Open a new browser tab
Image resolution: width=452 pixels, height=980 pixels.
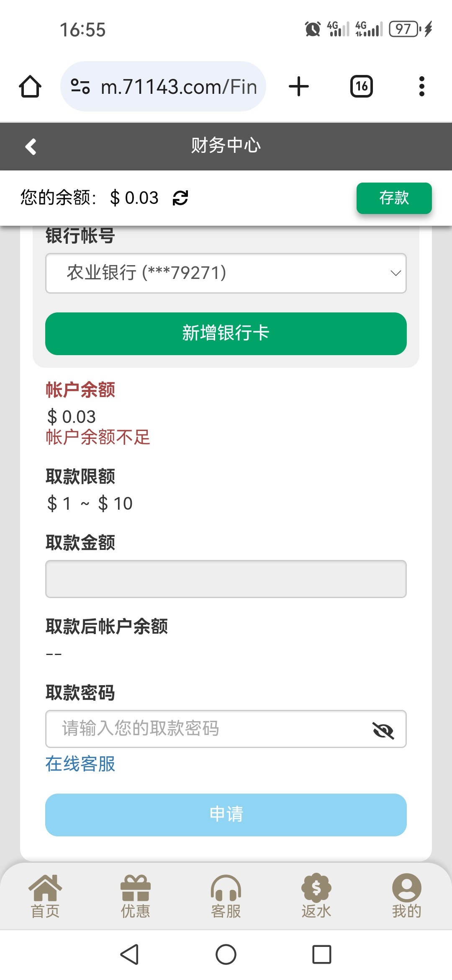coord(299,87)
